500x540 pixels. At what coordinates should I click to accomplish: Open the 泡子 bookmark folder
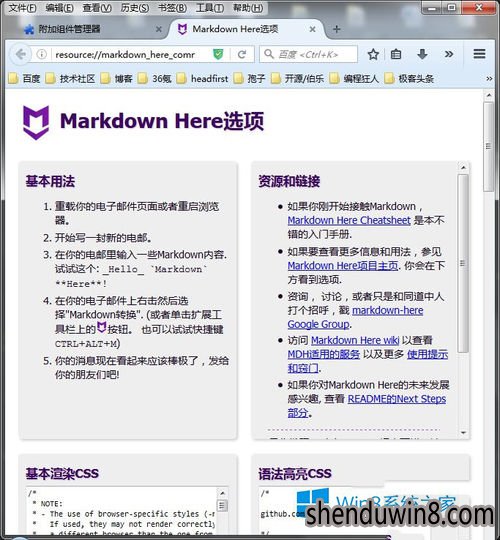click(250, 79)
